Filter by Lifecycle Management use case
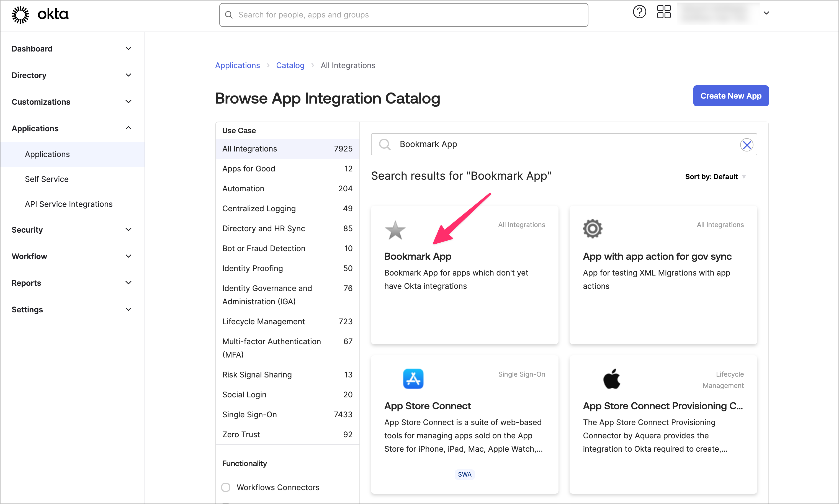The height and width of the screenshot is (504, 839). 287,321
